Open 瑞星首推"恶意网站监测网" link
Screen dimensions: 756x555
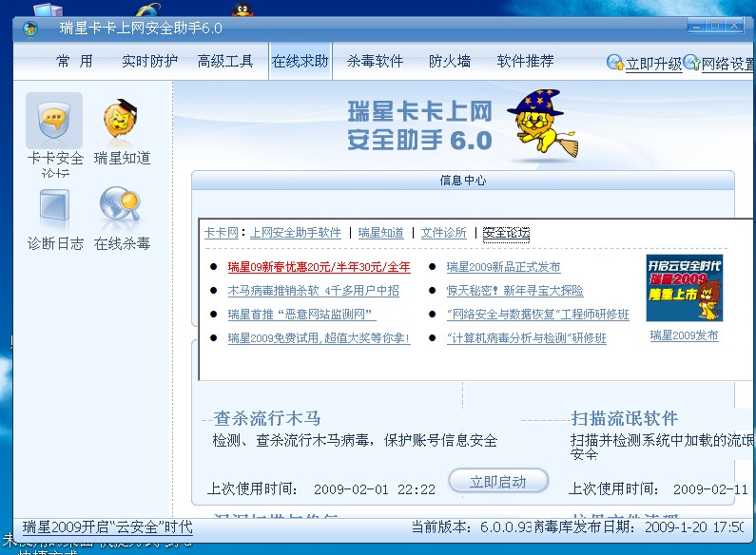click(301, 315)
